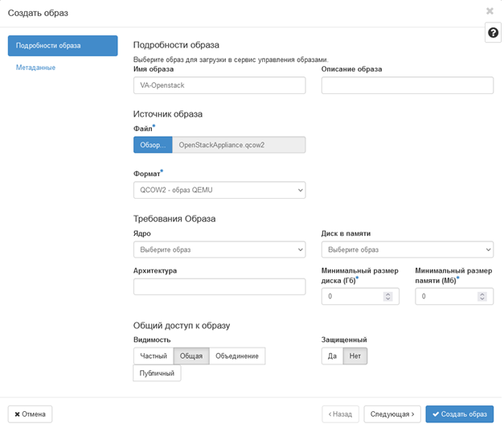Focus the Архитектура input field
The image size is (504, 428).
219,286
